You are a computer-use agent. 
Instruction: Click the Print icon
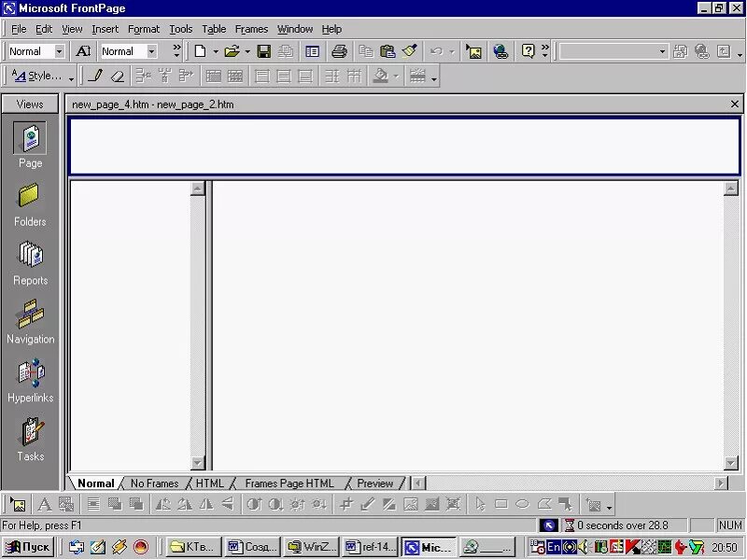point(339,51)
